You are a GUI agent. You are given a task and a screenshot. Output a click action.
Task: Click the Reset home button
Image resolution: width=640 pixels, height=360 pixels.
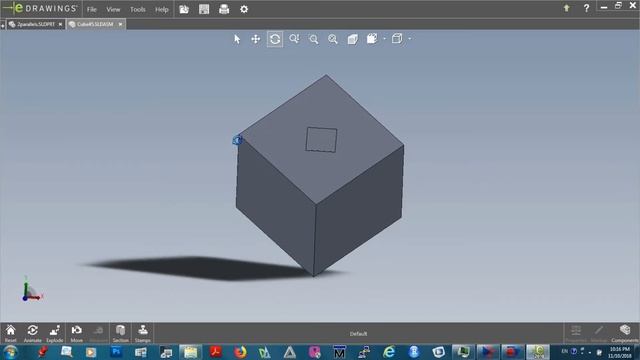point(11,333)
